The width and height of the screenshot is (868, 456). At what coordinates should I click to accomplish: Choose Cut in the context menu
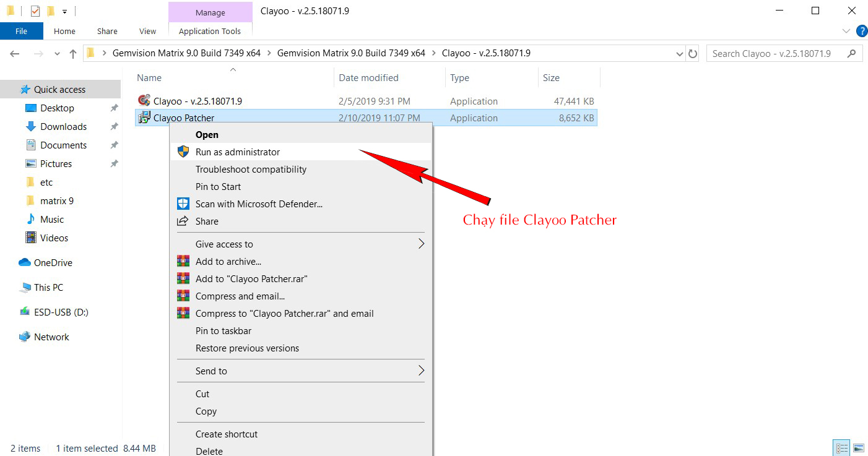pos(300,394)
